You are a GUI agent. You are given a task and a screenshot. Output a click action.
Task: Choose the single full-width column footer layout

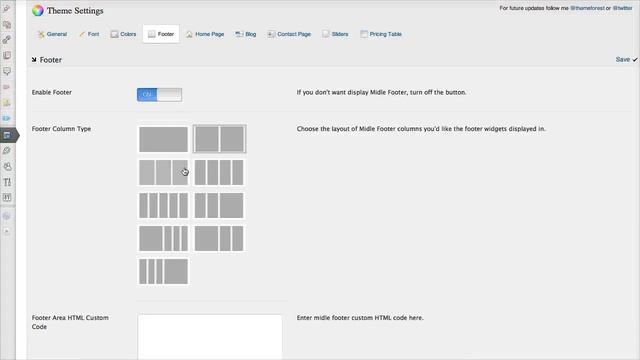pyautogui.click(x=163, y=139)
